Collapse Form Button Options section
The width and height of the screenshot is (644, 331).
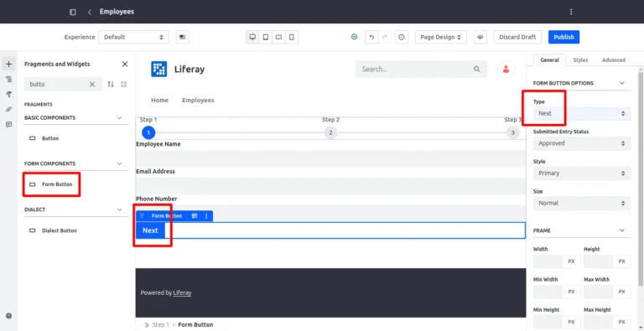[x=622, y=83]
